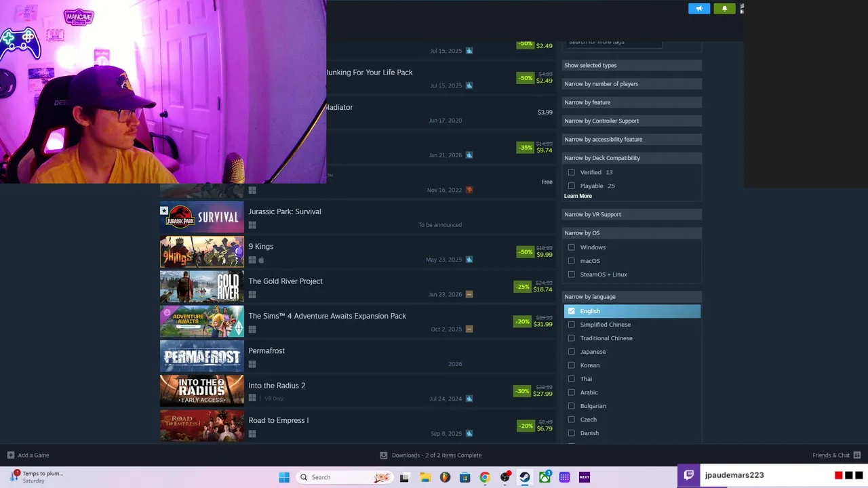Viewport: 868px width, 488px height.
Task: Check the SteamOS + Linux filter
Action: point(571,274)
